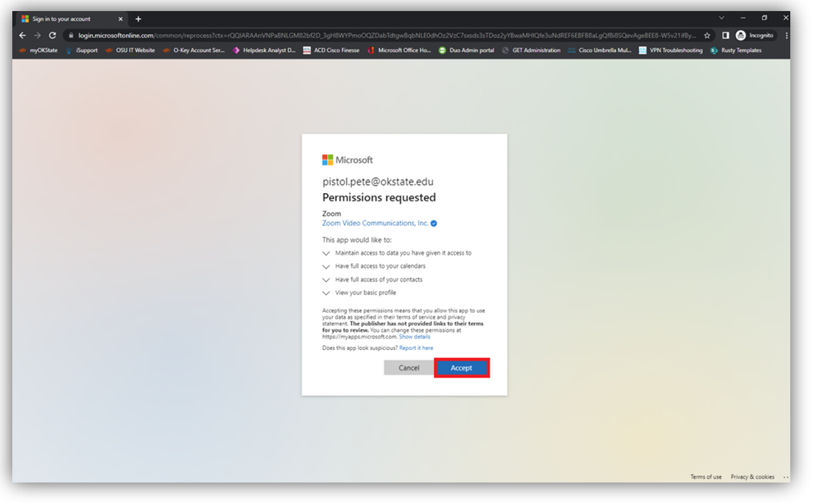This screenshot has width=813, height=504.
Task: Select the Rusty Templates bookmark icon
Action: pyautogui.click(x=714, y=50)
